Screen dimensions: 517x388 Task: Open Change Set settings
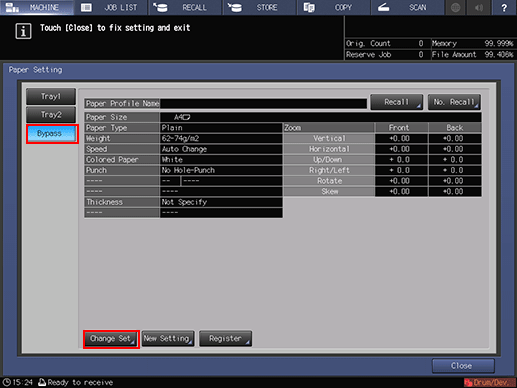pyautogui.click(x=111, y=339)
